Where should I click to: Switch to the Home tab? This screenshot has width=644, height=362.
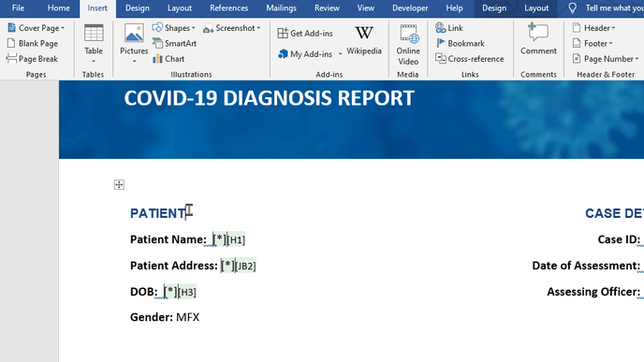point(59,8)
